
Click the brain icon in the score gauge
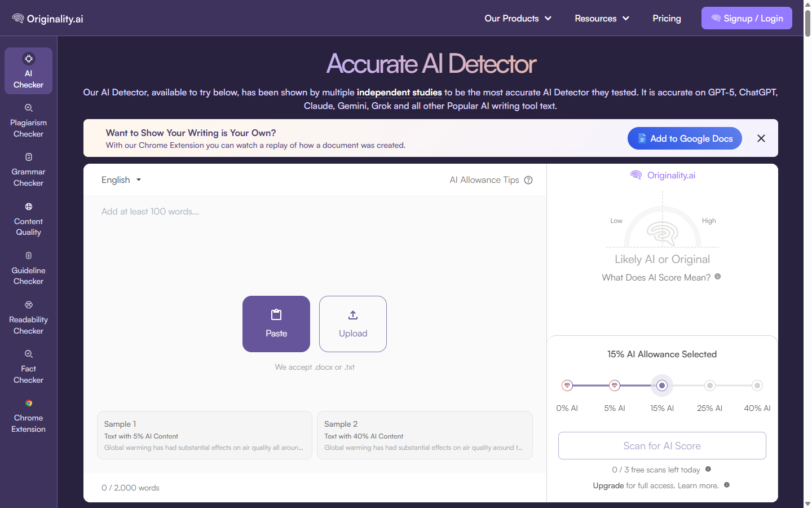click(663, 233)
